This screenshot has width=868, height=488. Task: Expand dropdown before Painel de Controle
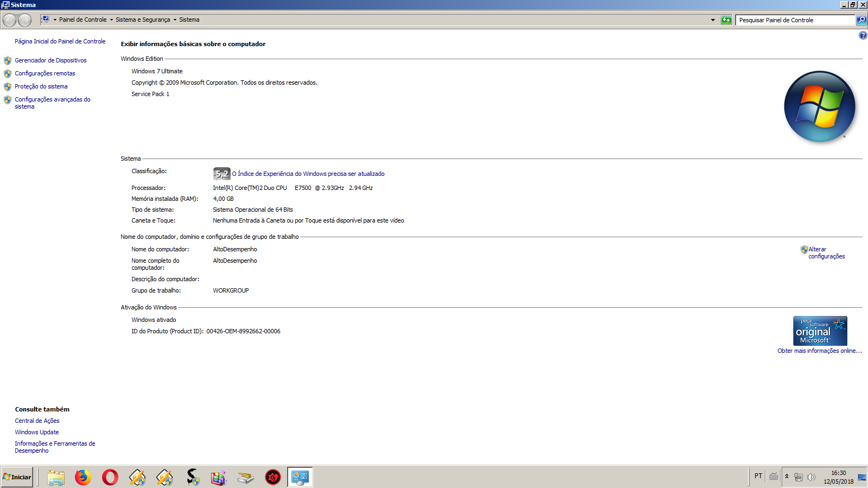tap(55, 20)
